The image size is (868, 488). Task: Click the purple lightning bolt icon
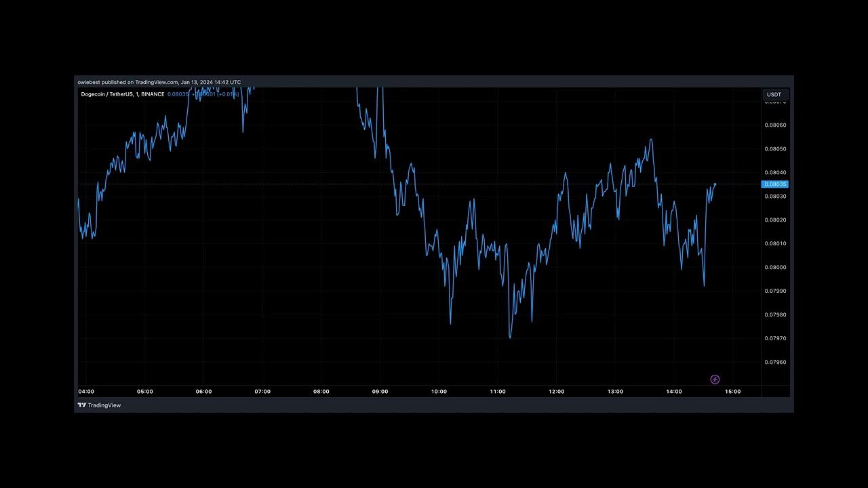point(715,380)
